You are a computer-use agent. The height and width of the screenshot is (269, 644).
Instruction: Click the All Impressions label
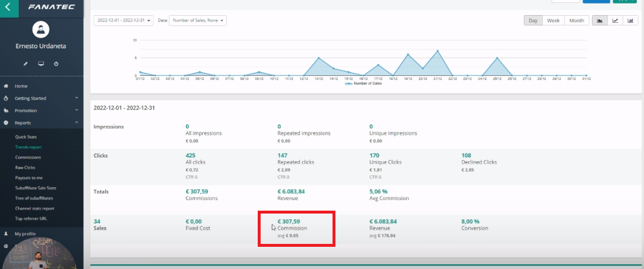[x=204, y=133]
